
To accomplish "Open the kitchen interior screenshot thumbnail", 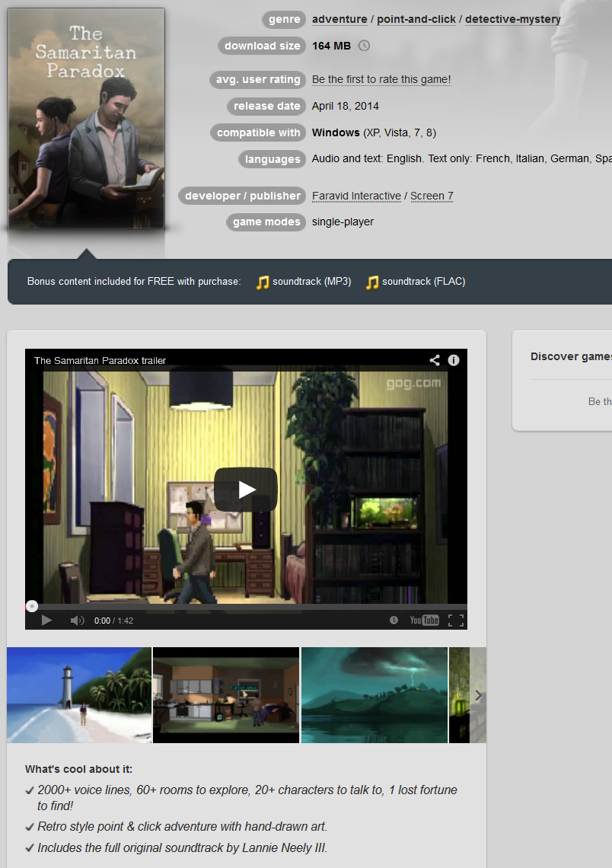I will [226, 695].
